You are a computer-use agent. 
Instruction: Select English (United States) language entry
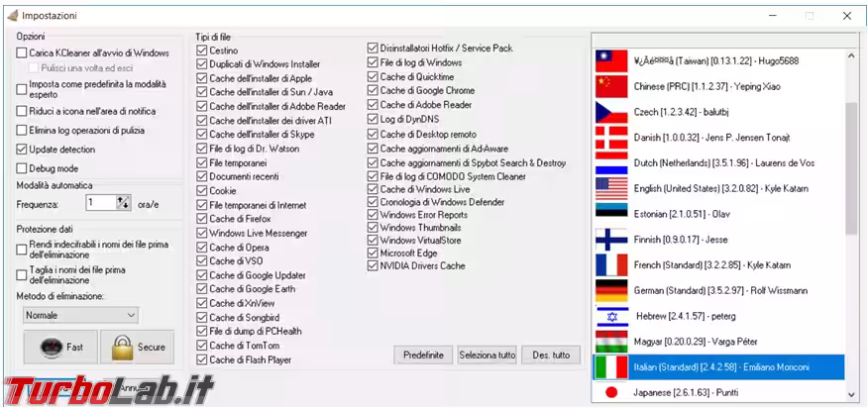tap(719, 188)
